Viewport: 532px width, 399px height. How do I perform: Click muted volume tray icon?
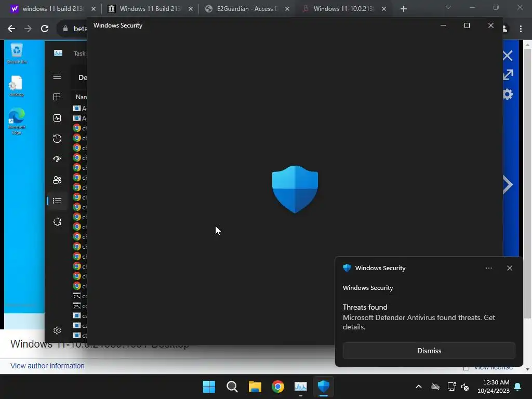(465, 387)
